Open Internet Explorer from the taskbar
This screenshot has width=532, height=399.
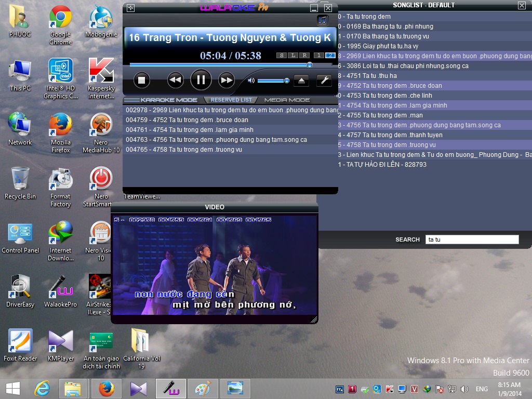[43, 389]
